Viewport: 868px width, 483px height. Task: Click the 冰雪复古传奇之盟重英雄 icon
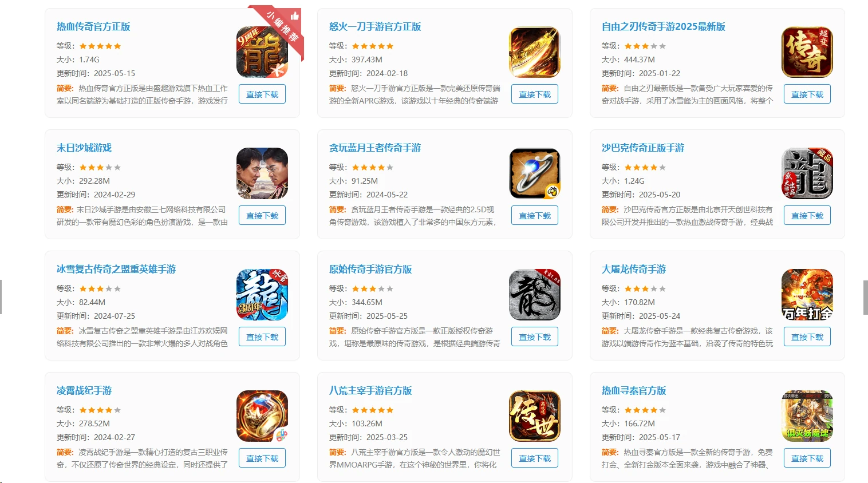coord(262,295)
